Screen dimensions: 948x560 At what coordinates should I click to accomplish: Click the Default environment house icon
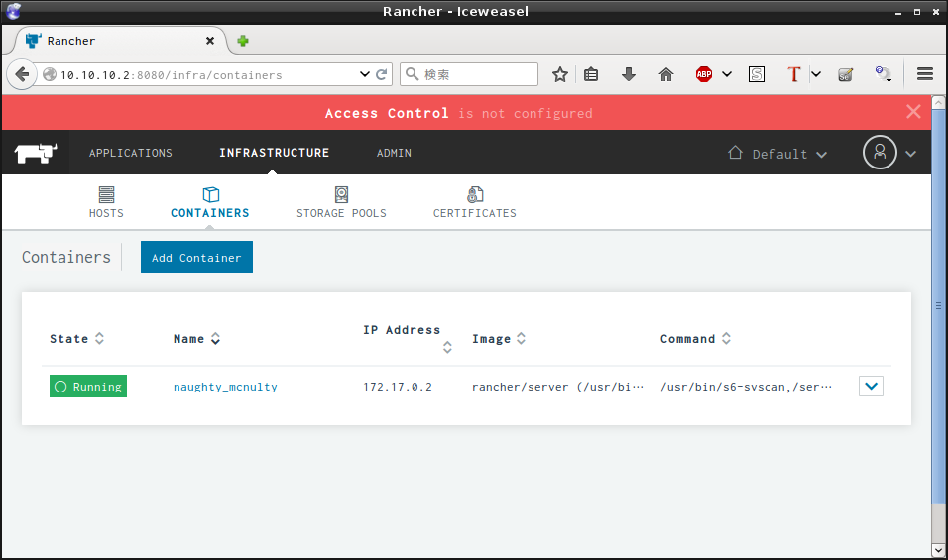coord(735,153)
